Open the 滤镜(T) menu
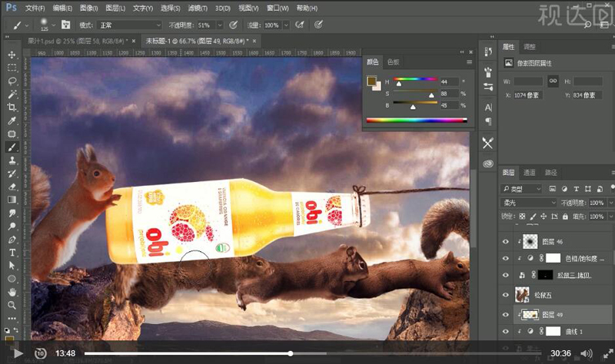 pyautogui.click(x=198, y=8)
